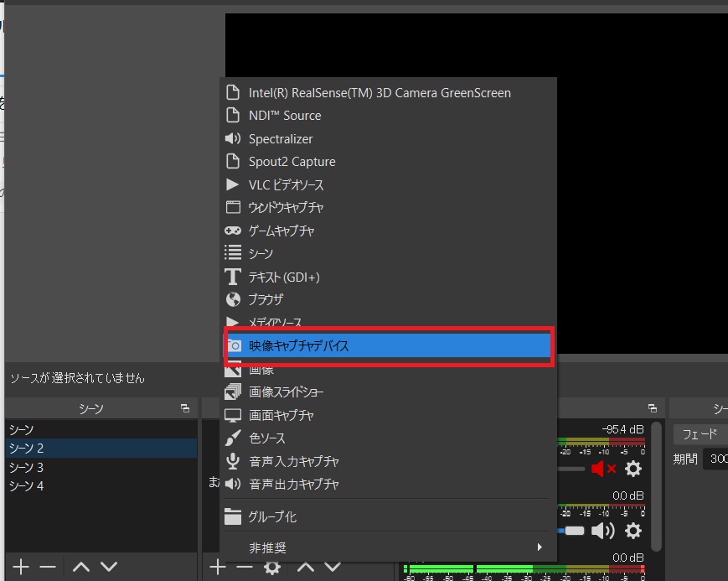Screen dimensions: 728x581
Task: Click the gamepad icon for ゲームキャプチャ
Action: pyautogui.click(x=233, y=231)
